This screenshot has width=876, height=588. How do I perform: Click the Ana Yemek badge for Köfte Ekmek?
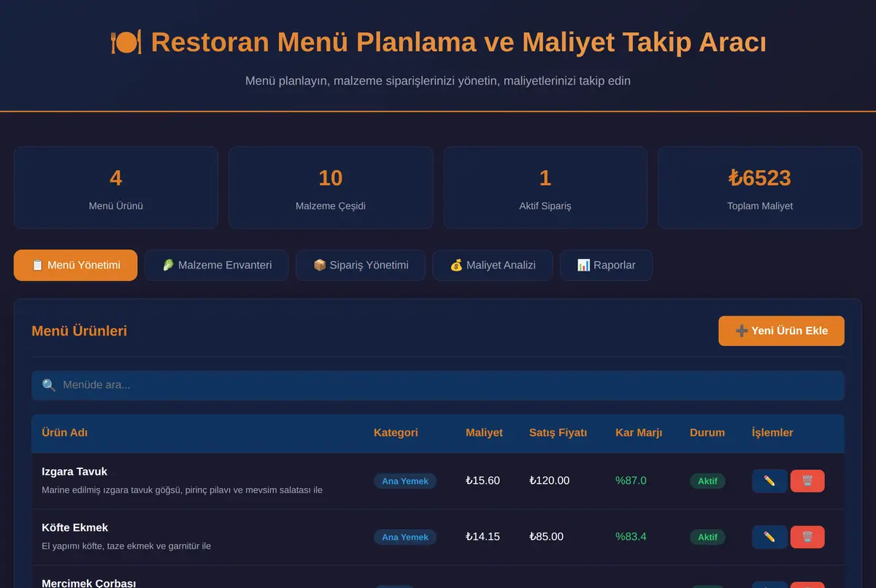[405, 537]
